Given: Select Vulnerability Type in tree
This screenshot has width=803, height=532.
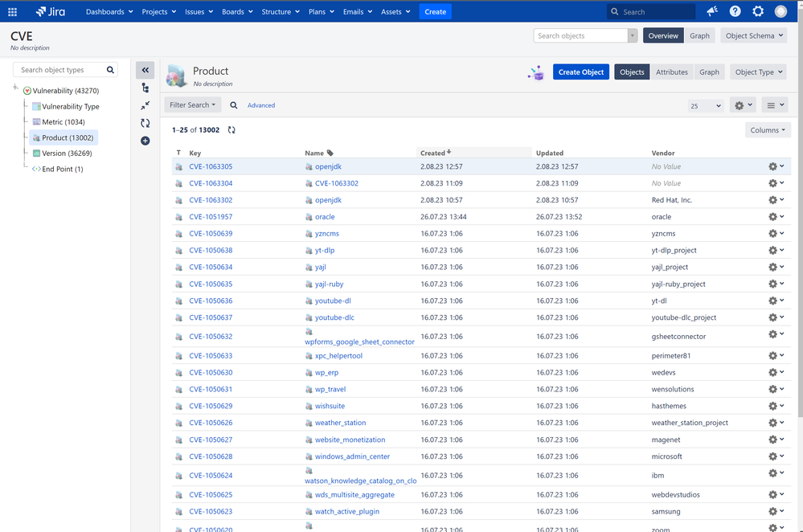Looking at the screenshot, I should pyautogui.click(x=71, y=107).
